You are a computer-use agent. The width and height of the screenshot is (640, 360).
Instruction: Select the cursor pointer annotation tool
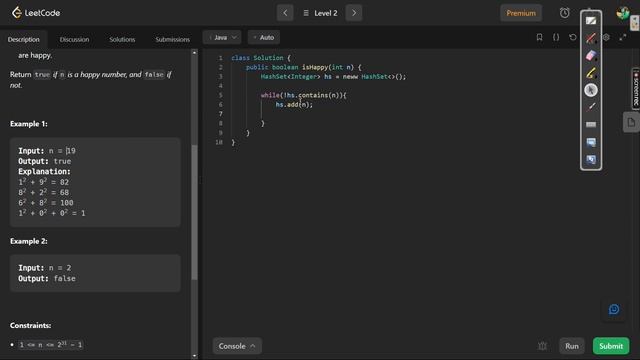(591, 90)
